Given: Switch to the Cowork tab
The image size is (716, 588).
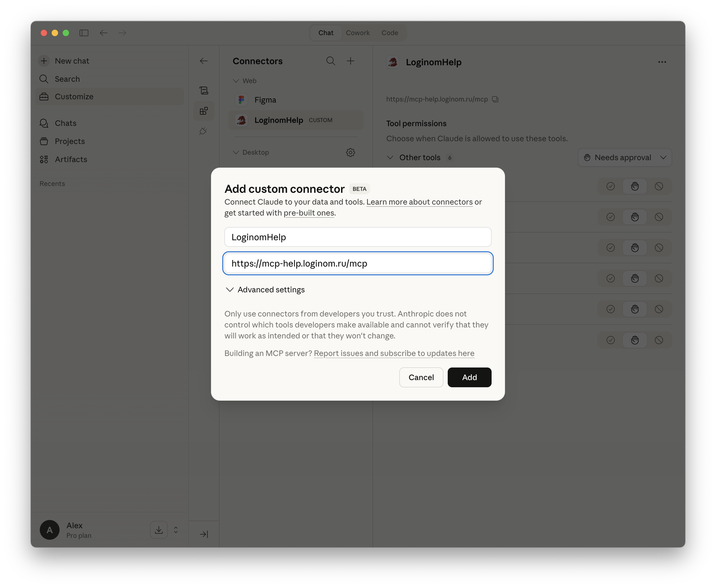Looking at the screenshot, I should tap(357, 33).
